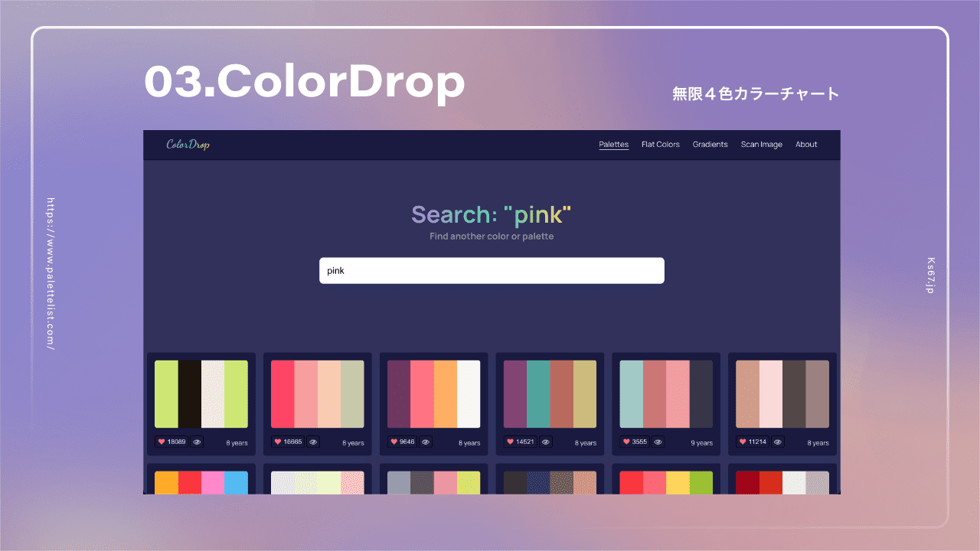Viewport: 980px width, 551px height.
Task: Pick the white stripe in the 9646 palette
Action: coord(469,394)
